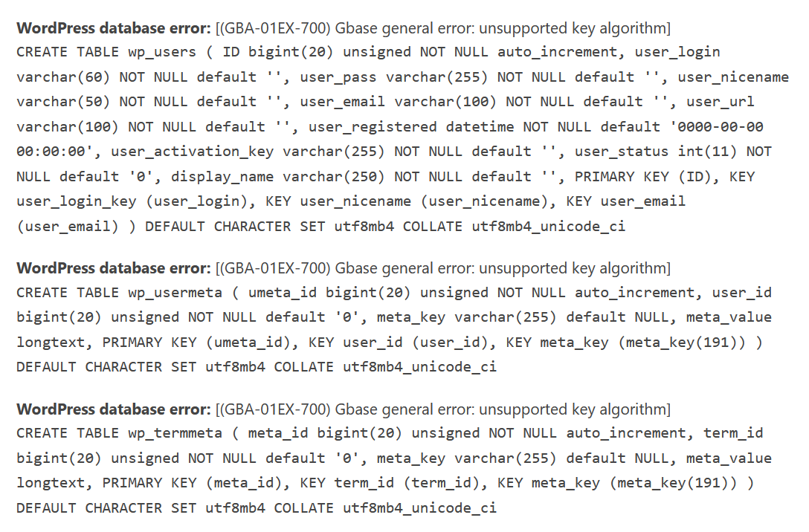Click the user_status column name

[x=622, y=152]
